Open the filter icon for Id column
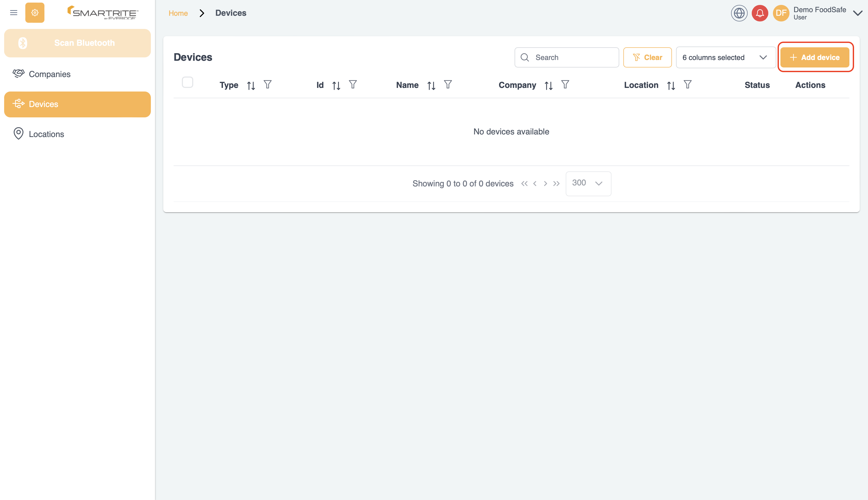This screenshot has width=868, height=500. (x=353, y=85)
